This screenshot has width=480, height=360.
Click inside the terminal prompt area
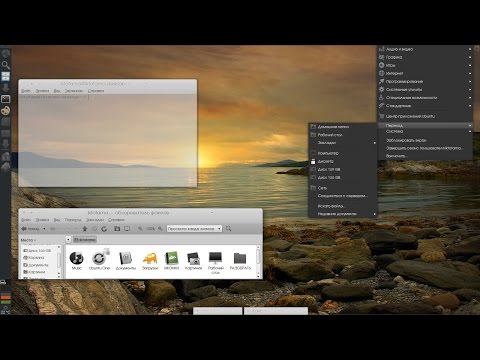(107, 140)
